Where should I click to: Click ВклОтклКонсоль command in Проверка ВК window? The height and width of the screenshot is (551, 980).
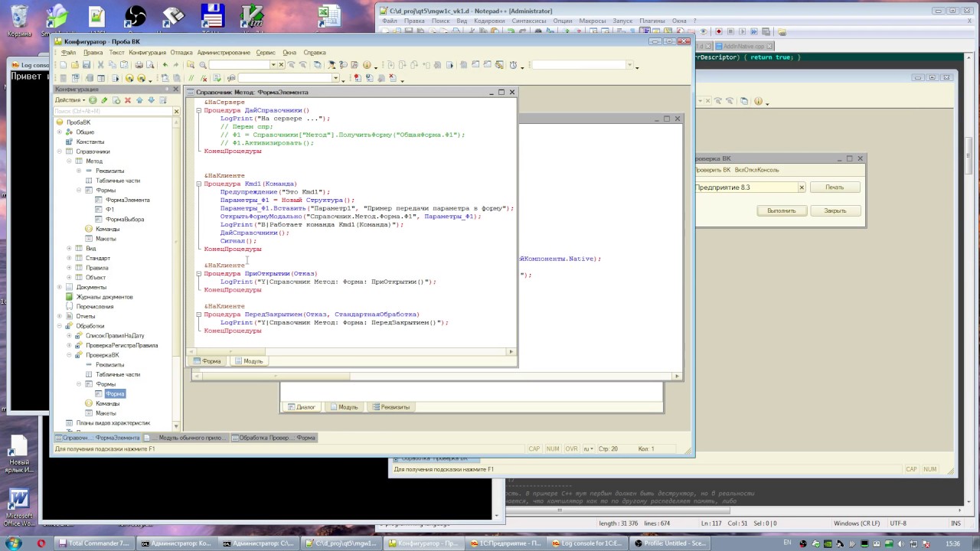click(757, 170)
